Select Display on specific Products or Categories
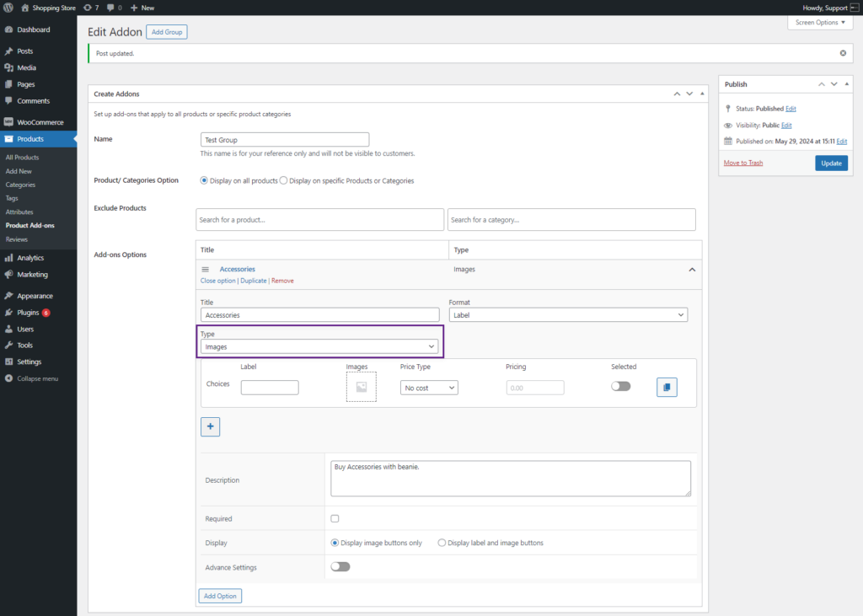 (x=283, y=180)
